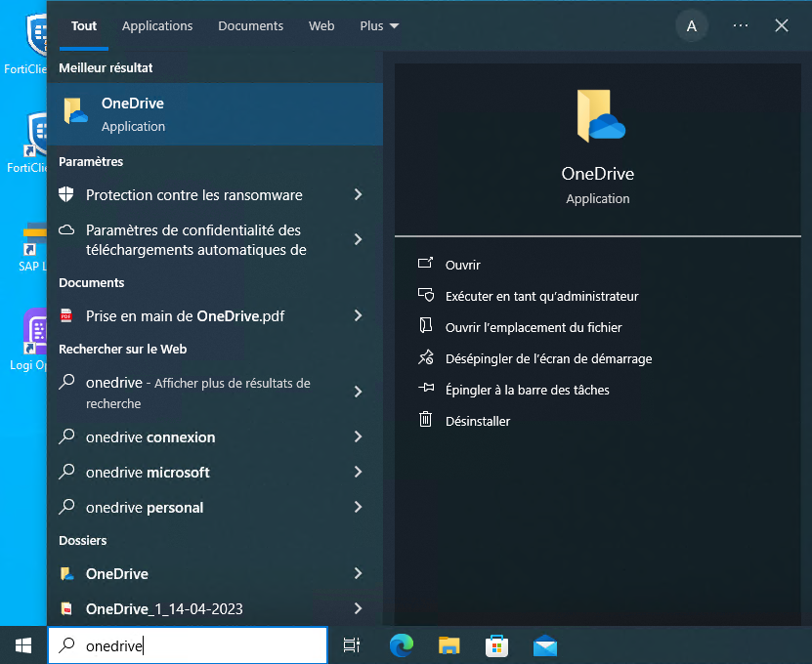This screenshot has height=664, width=812.
Task: Click the Microsoft Edge taskbar icon
Action: click(x=402, y=645)
